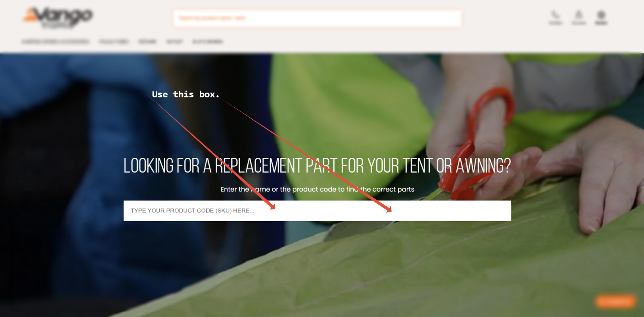Click the "Looking for a replacement part" heading

[x=317, y=165]
